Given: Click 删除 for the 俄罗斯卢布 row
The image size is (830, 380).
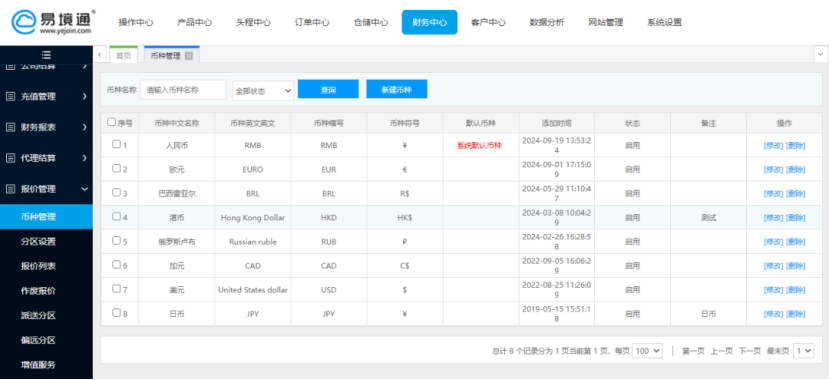Looking at the screenshot, I should 795,242.
